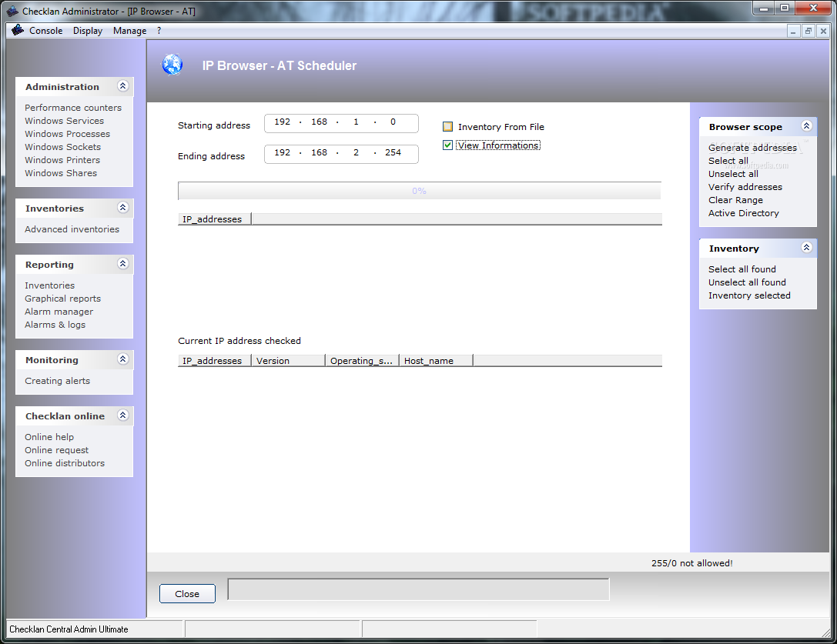This screenshot has height=644, width=837.
Task: Open the Console menu
Action: click(46, 31)
